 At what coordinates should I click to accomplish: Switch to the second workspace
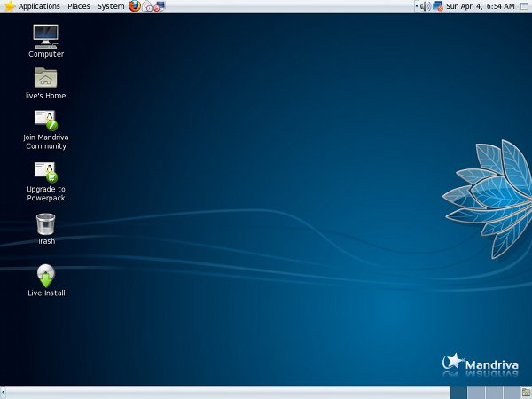pos(476,393)
